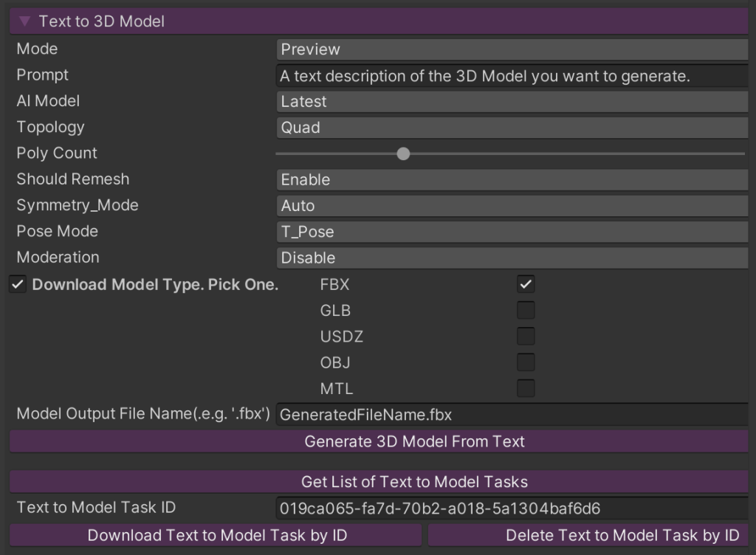Open the AI Model dropdown set to Latest

click(512, 101)
